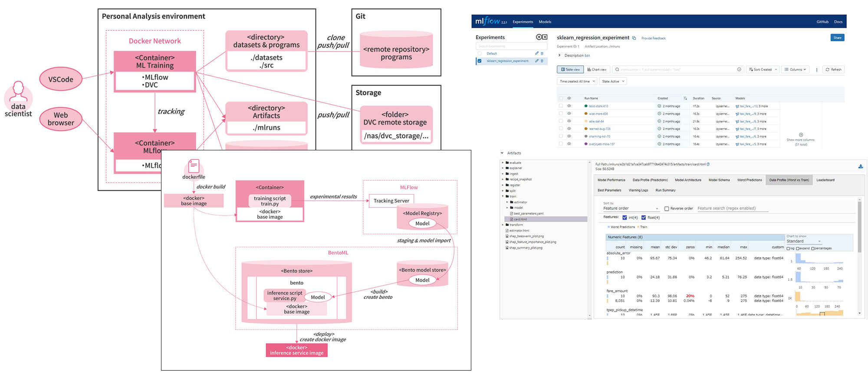The height and width of the screenshot is (378, 868).
Task: Open the Sort: Created dropdown
Action: [x=763, y=70]
